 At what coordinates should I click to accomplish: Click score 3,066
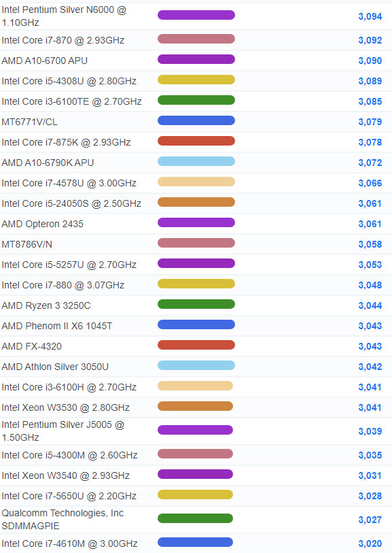370,183
